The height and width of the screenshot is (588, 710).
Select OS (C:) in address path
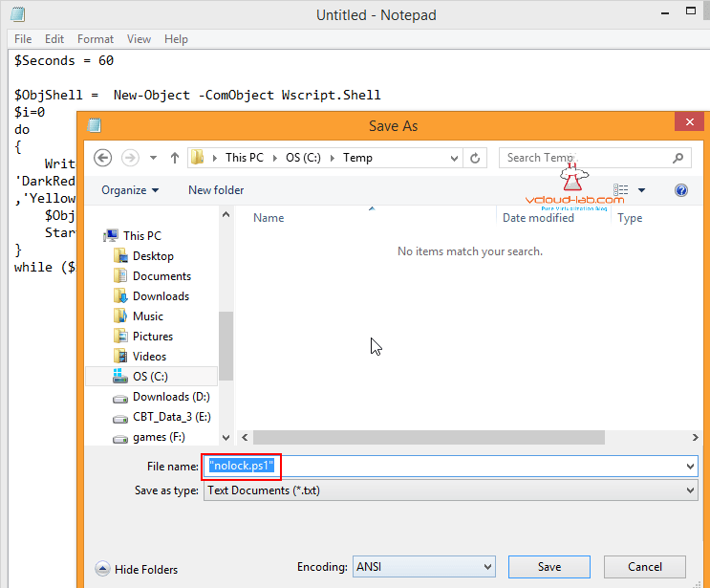pyautogui.click(x=303, y=158)
